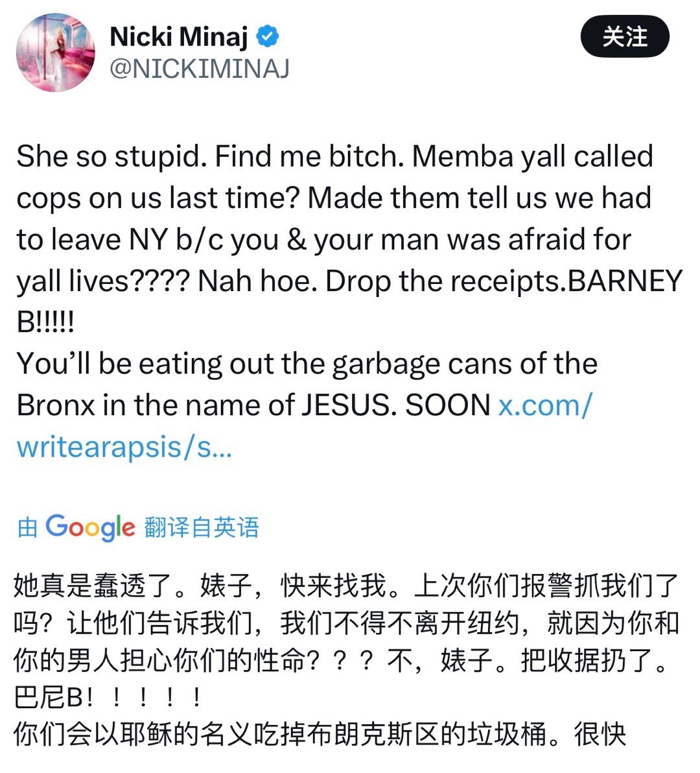Screen dimensions: 700x773
Task: Click the blue verified checkmark badge
Action: 268,36
